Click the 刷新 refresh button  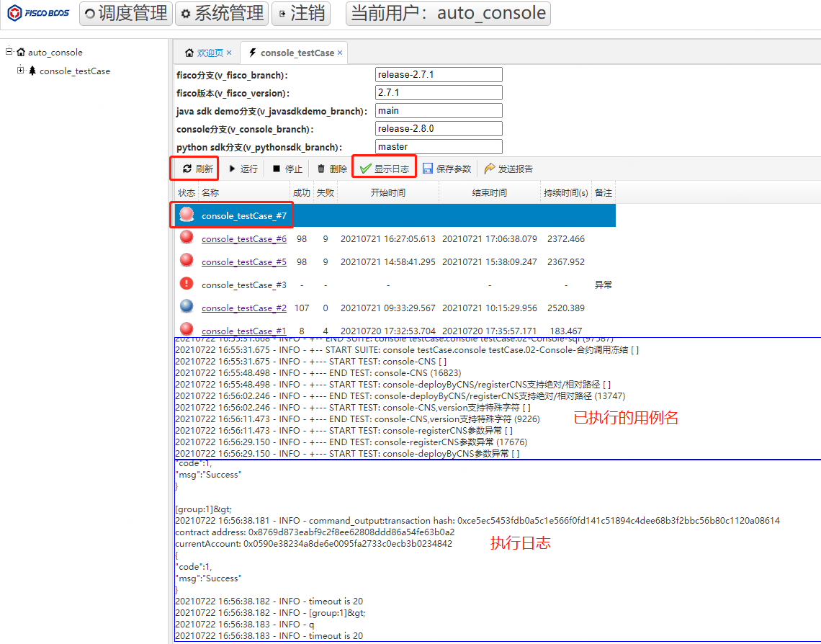click(x=197, y=169)
